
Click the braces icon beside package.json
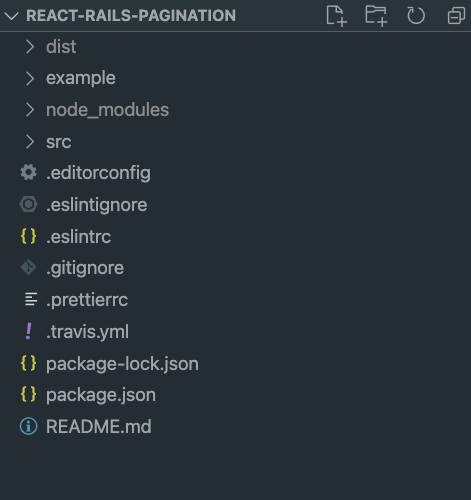point(29,394)
